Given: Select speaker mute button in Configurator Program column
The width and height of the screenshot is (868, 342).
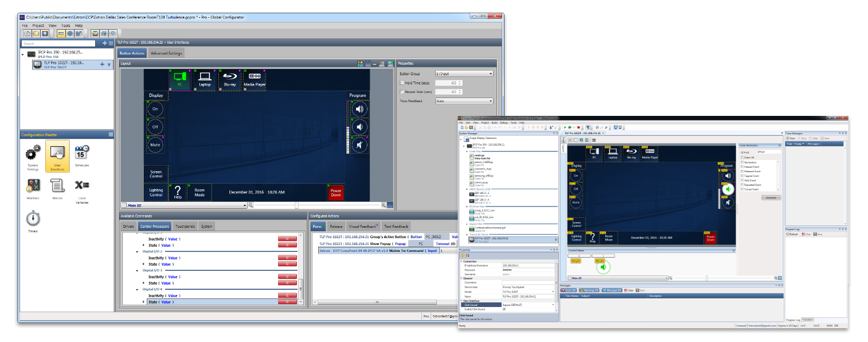Looking at the screenshot, I should tap(359, 145).
